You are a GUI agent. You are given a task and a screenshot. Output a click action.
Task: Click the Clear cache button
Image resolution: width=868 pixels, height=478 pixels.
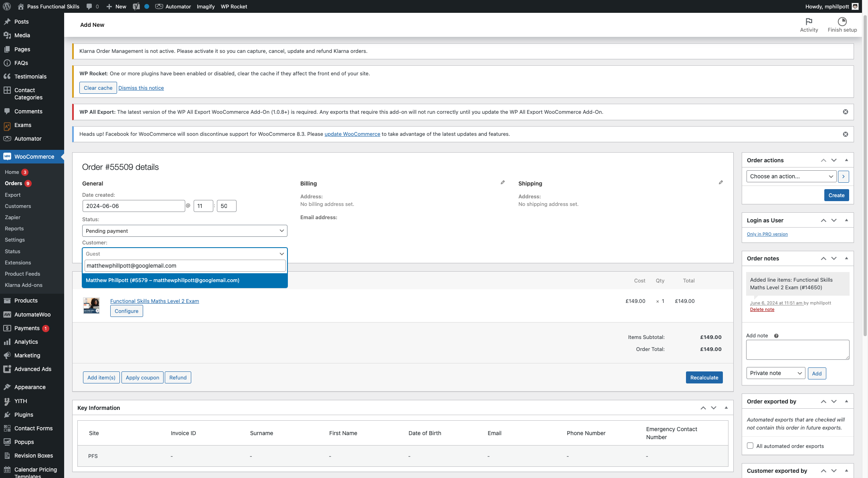pyautogui.click(x=98, y=88)
